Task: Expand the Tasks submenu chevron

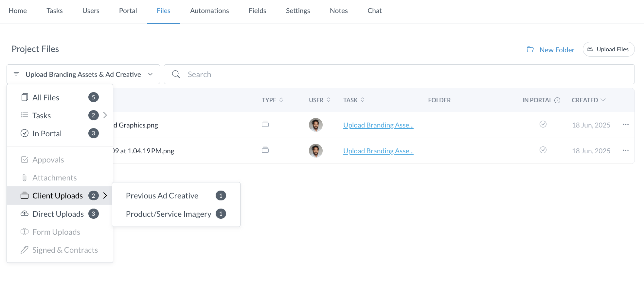Action: (x=105, y=115)
